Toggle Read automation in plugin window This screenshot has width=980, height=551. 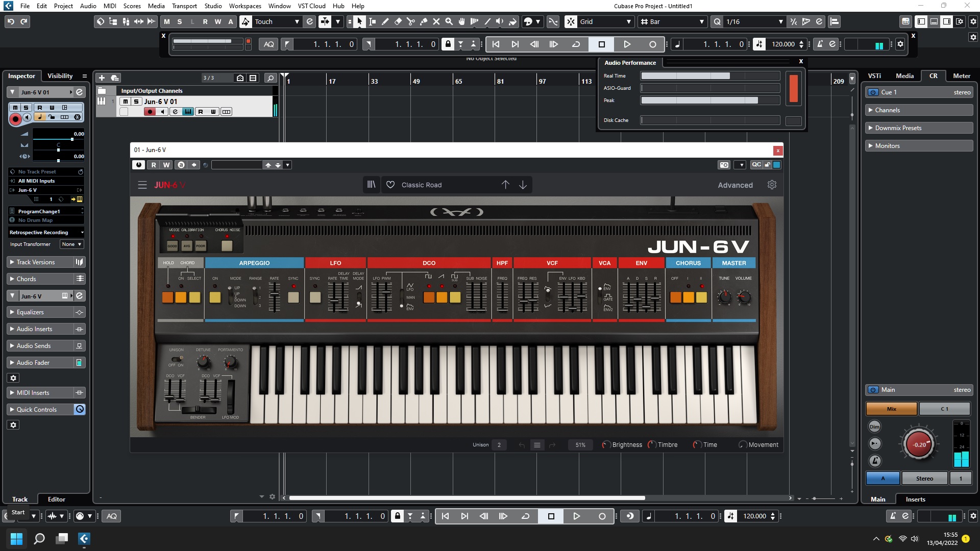point(154,165)
